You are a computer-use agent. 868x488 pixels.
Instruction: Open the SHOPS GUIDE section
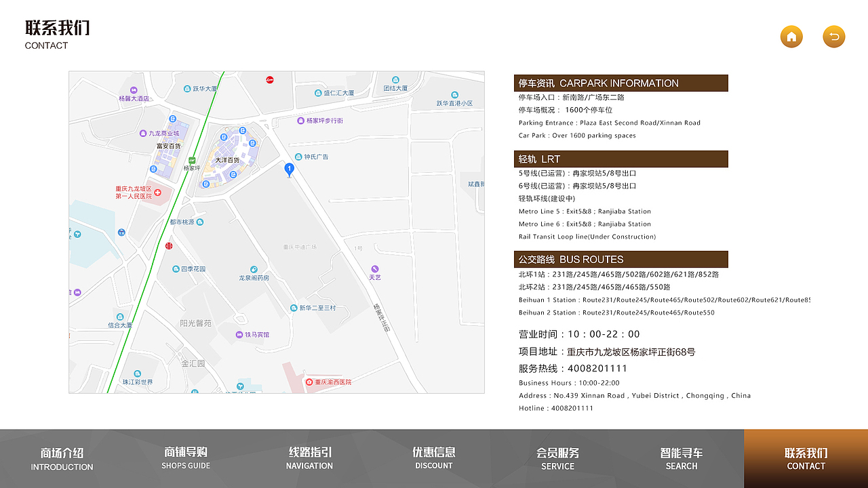186,457
